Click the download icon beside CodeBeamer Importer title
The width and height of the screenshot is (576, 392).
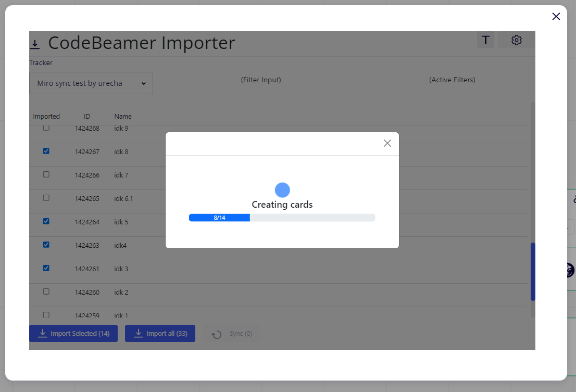pyautogui.click(x=35, y=44)
